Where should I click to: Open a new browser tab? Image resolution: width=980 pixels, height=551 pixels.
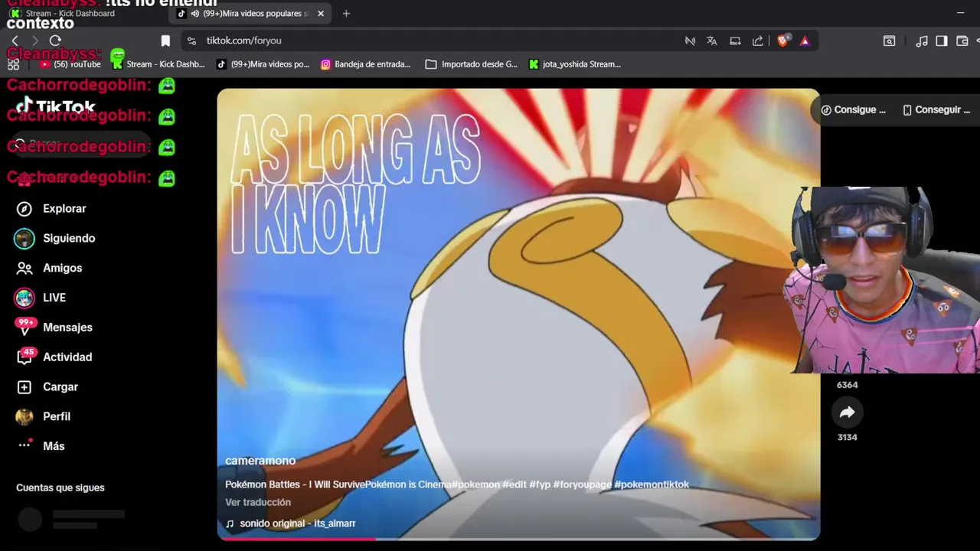tap(346, 13)
